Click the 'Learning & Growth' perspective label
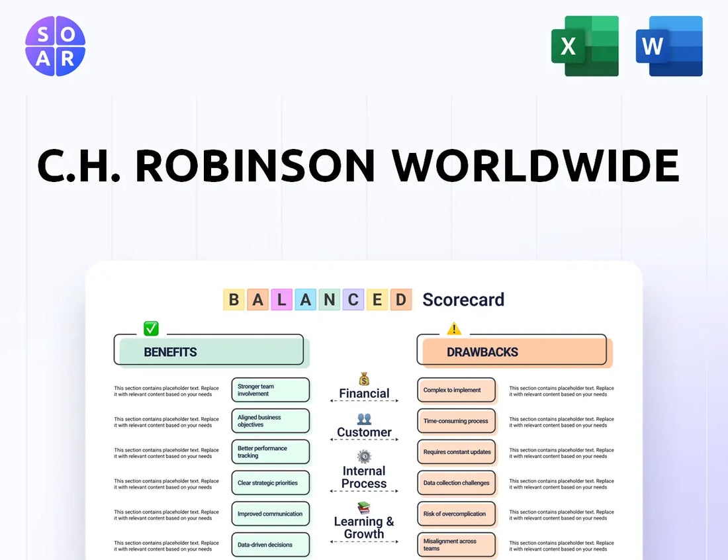The image size is (728, 560). pos(364,528)
